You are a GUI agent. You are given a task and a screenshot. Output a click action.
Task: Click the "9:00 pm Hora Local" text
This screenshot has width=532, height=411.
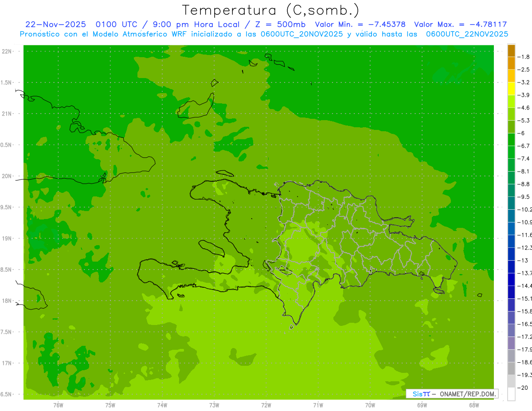tap(196, 24)
